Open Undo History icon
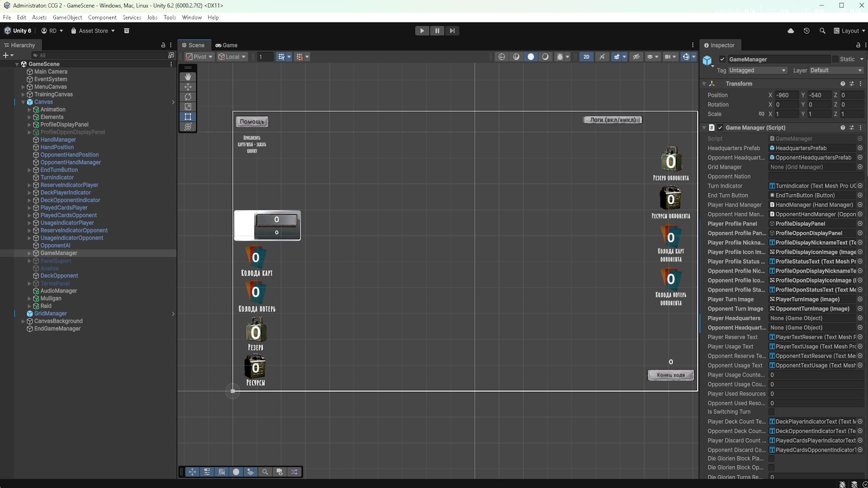This screenshot has width=868, height=488. click(807, 31)
